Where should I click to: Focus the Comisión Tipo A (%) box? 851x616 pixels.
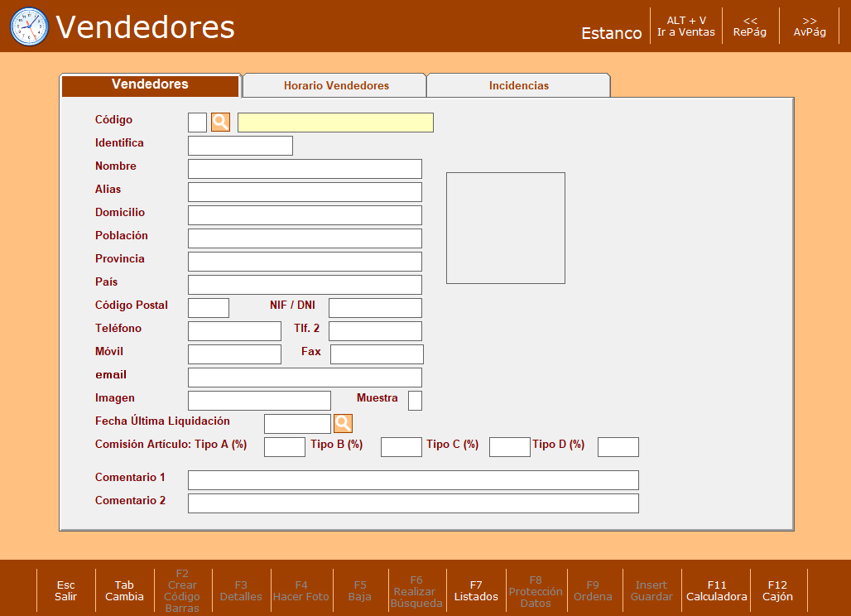285,446
